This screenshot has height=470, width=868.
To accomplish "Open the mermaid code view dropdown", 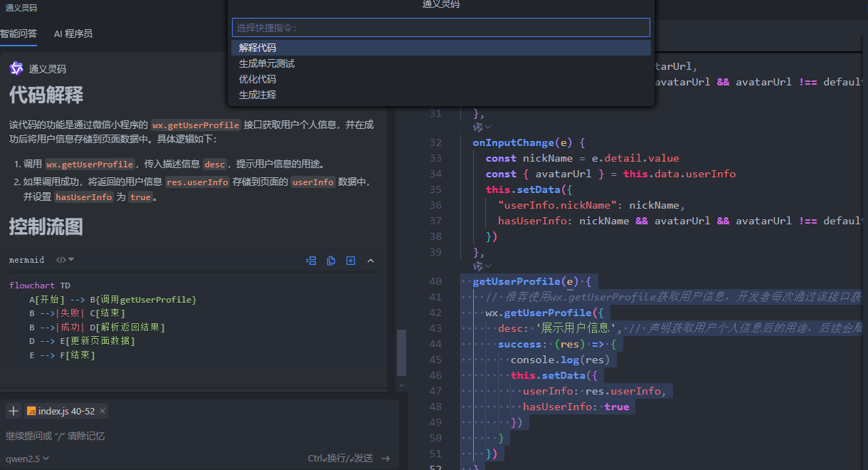I will [x=65, y=260].
